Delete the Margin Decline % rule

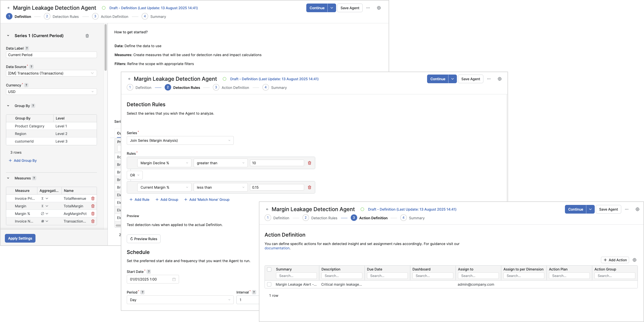(x=310, y=163)
